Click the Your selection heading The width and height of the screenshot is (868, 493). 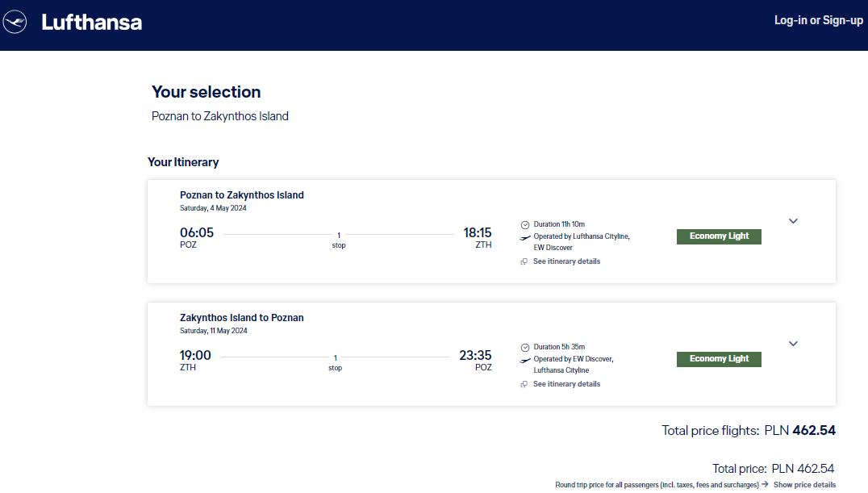pyautogui.click(x=206, y=92)
